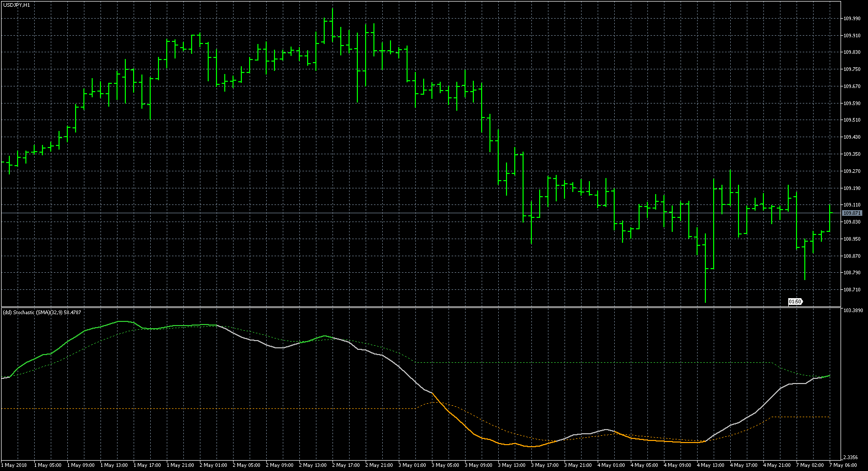Click the flat green dotted upper signal level

click(x=570, y=362)
